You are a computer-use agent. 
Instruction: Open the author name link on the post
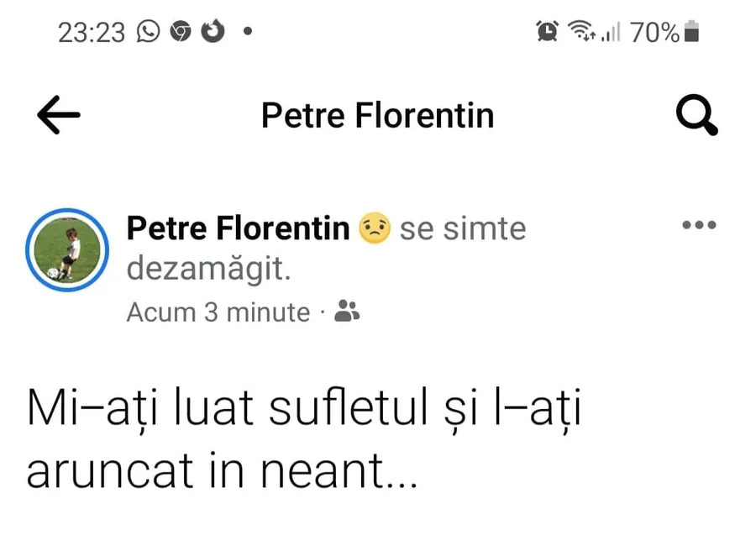click(238, 228)
